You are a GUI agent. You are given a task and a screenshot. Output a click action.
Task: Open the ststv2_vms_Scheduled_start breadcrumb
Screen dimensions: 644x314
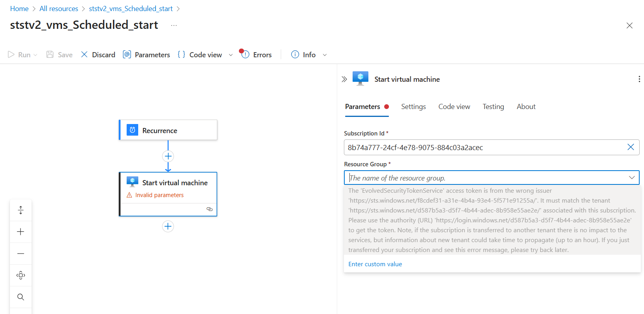click(x=131, y=9)
